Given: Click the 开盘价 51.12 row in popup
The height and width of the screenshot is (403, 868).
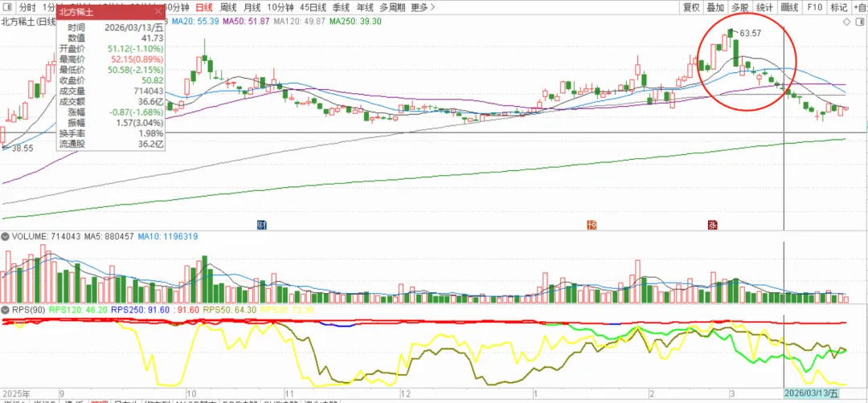Looking at the screenshot, I should tap(111, 49).
